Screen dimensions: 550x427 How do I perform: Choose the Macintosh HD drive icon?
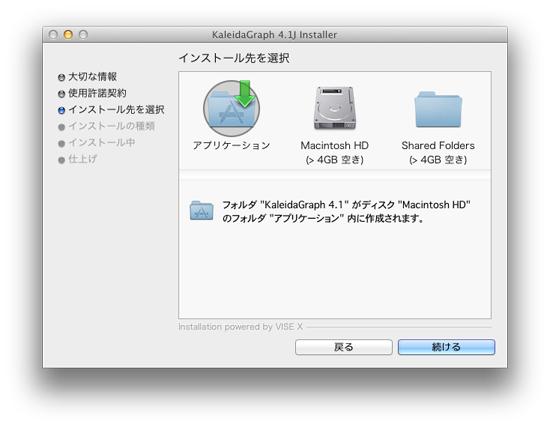(335, 108)
